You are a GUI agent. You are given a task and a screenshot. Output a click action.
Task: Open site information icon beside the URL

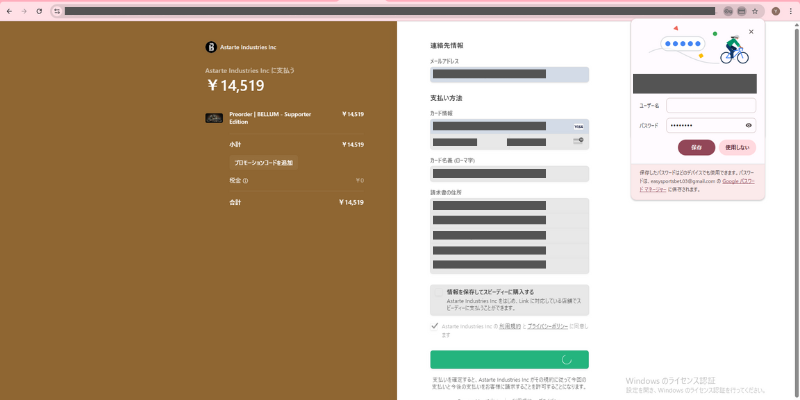pos(57,11)
